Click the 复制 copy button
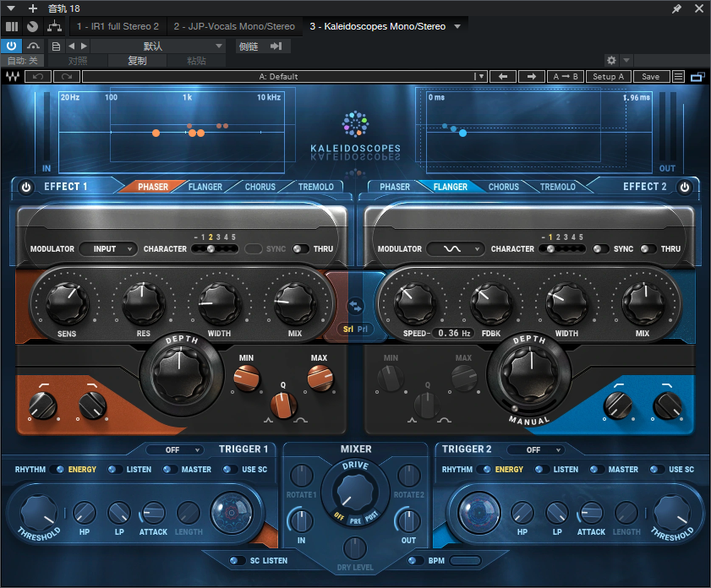This screenshot has height=588, width=711. click(137, 60)
